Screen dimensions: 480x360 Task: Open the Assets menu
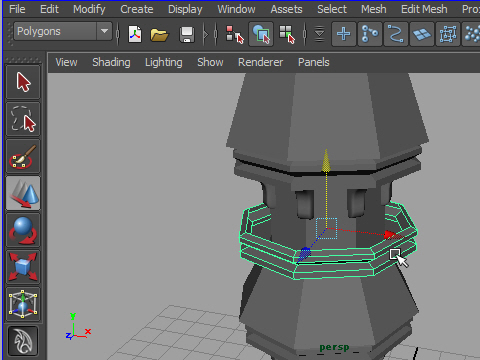pyautogui.click(x=286, y=9)
